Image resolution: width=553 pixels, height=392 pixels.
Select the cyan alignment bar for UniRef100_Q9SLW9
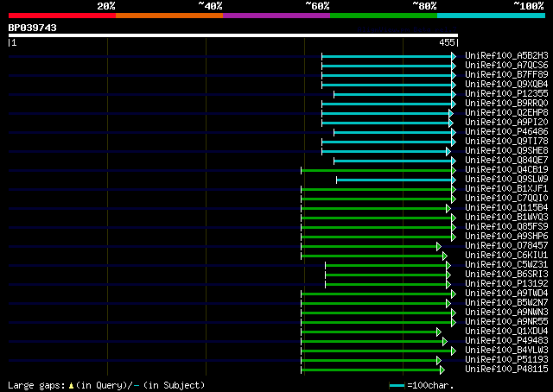[x=394, y=180]
